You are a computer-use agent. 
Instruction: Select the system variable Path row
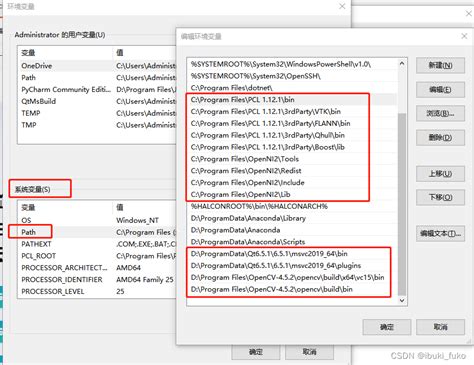[x=97, y=232]
